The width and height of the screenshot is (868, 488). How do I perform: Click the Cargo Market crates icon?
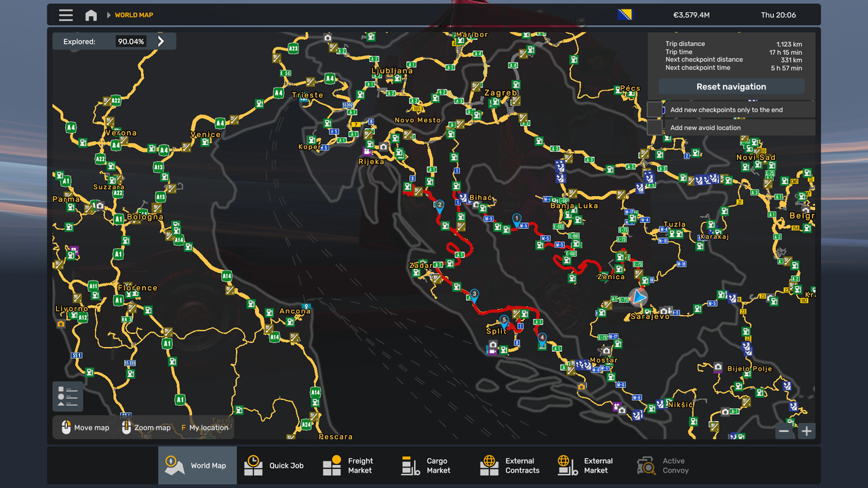coord(410,465)
